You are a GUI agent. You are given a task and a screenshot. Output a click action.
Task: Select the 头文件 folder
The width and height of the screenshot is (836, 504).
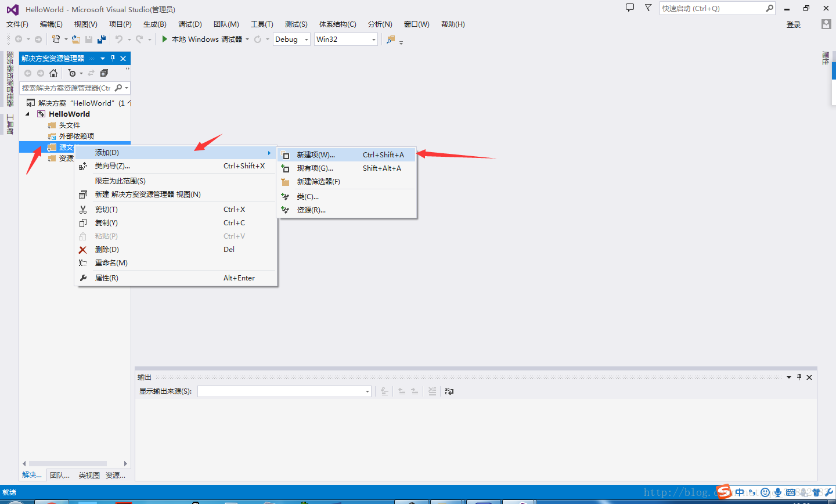(70, 125)
